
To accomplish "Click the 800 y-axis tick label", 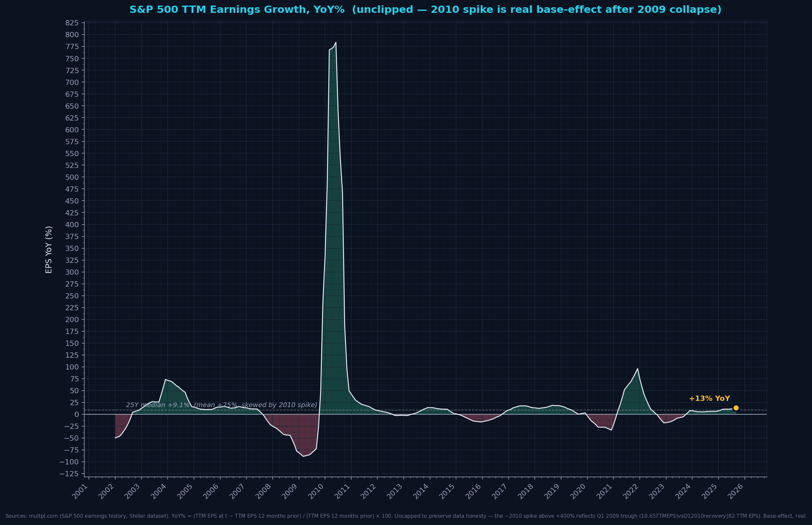I will click(72, 35).
